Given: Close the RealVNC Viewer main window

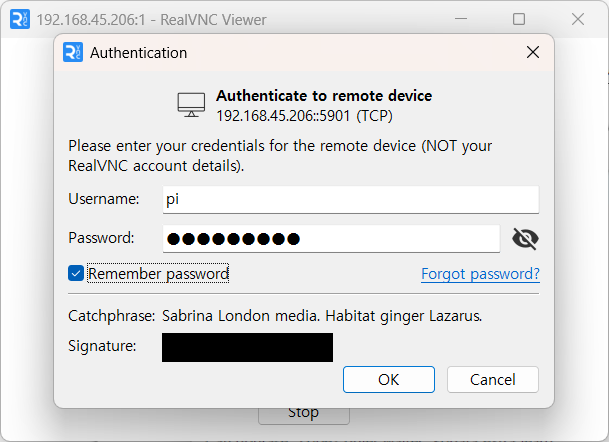Looking at the screenshot, I should (x=578, y=19).
